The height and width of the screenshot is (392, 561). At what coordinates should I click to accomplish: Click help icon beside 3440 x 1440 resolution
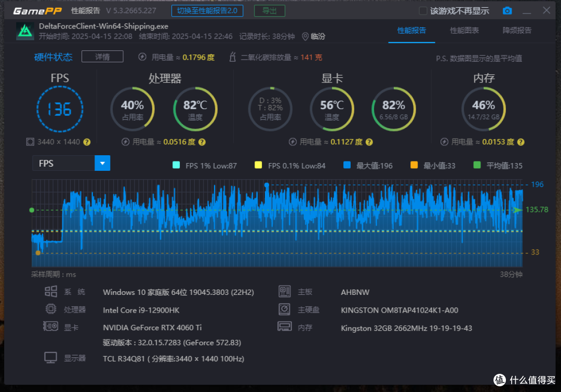(87, 142)
